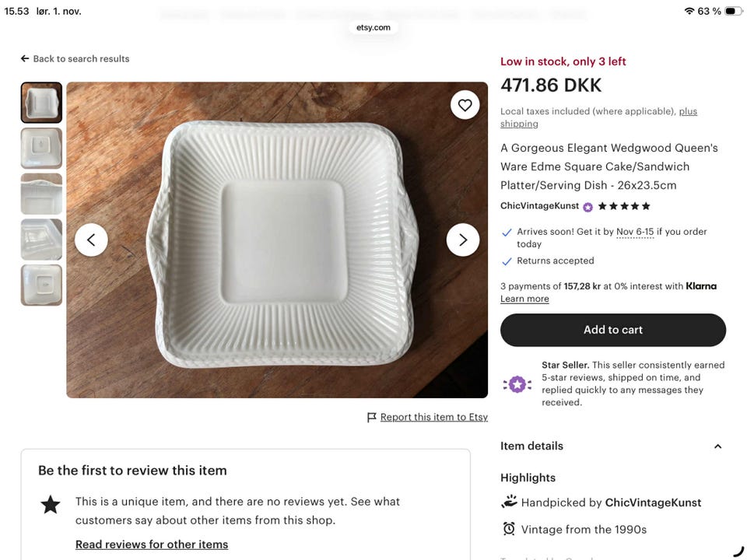Select the second product thumbnail
The image size is (747, 560).
pos(41,148)
